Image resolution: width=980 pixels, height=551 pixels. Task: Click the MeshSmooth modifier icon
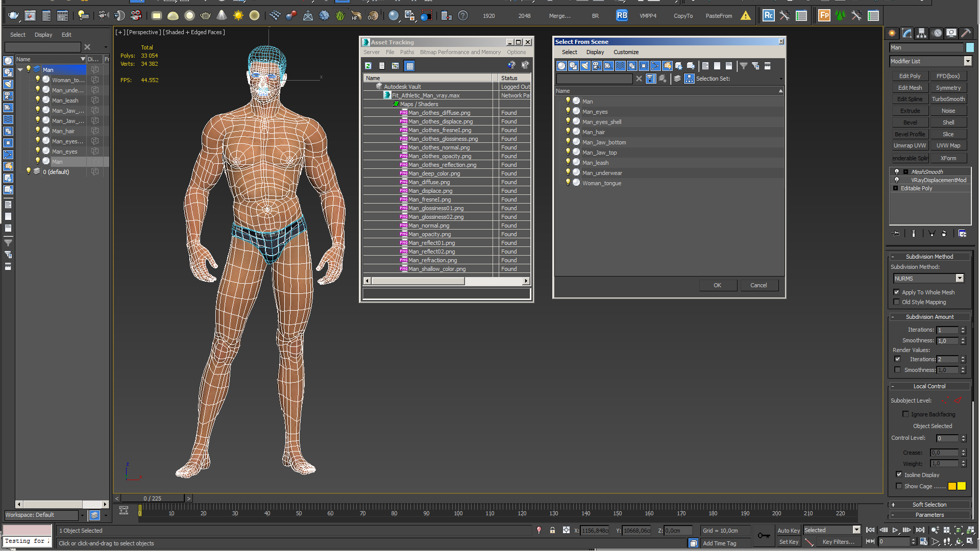click(x=896, y=171)
